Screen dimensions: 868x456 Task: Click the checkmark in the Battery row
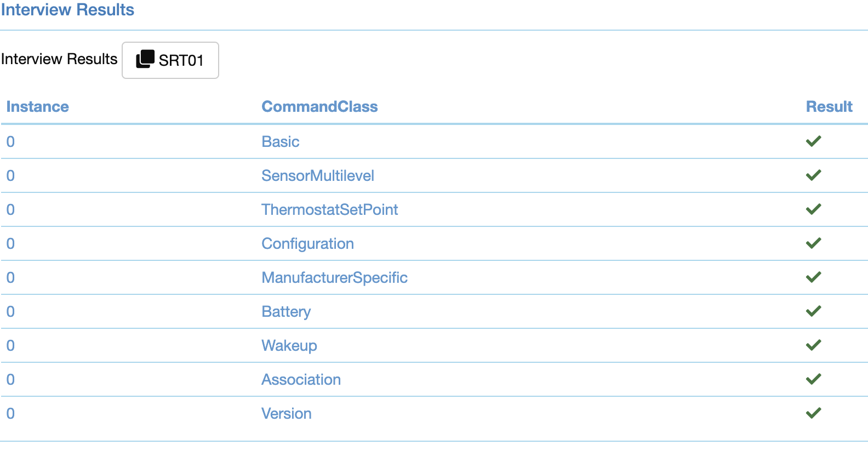click(x=813, y=311)
